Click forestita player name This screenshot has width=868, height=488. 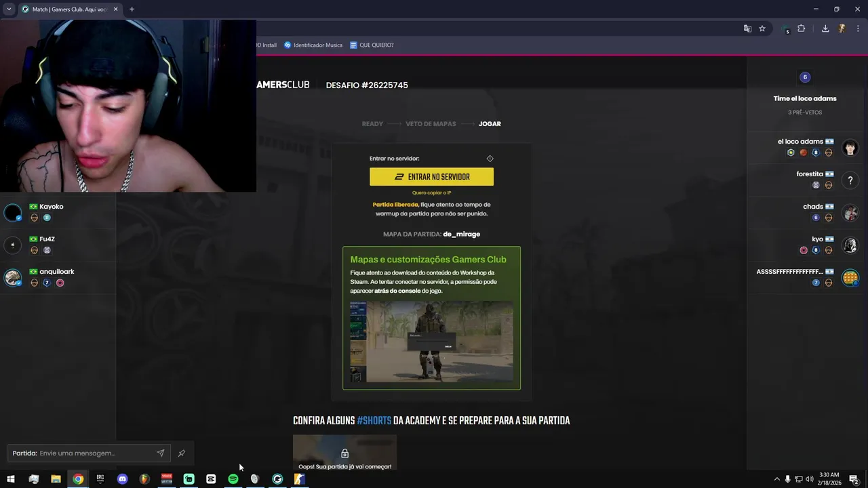(810, 174)
